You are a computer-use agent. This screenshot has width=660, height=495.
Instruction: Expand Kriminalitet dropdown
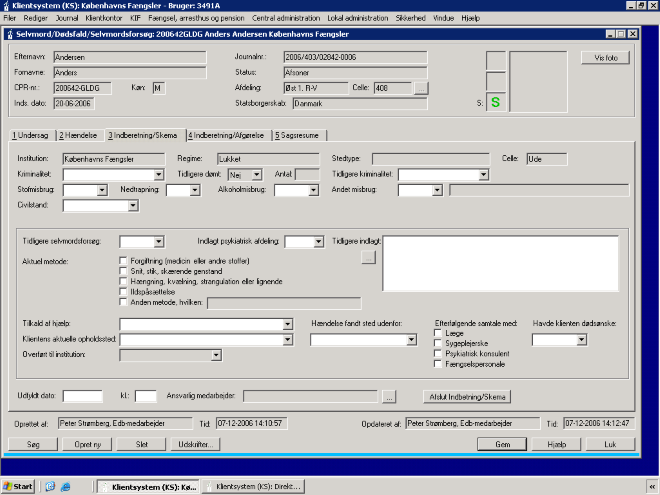[x=158, y=174]
